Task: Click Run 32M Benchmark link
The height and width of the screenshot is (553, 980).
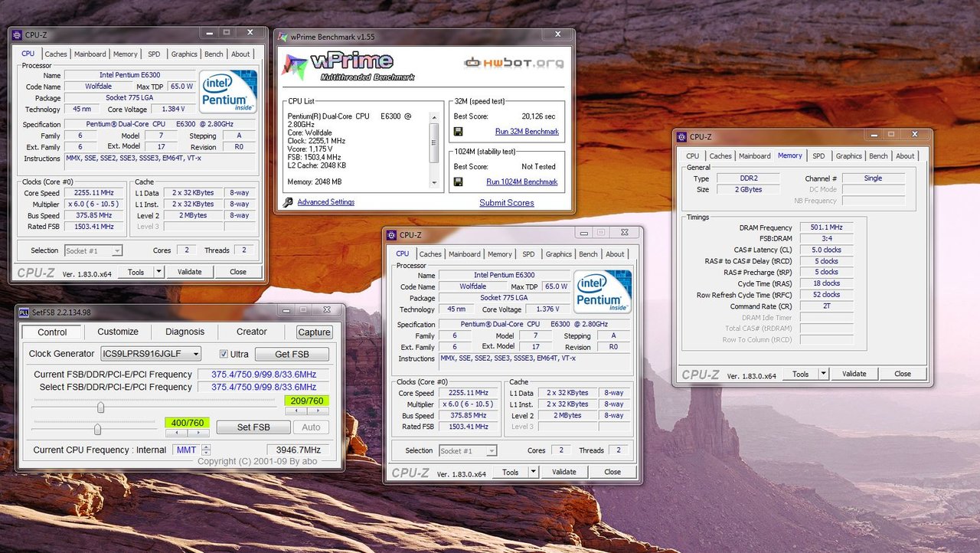Action: point(527,132)
